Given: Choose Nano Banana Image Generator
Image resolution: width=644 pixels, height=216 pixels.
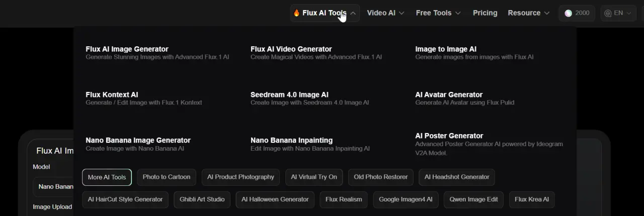Looking at the screenshot, I should coord(138,141).
